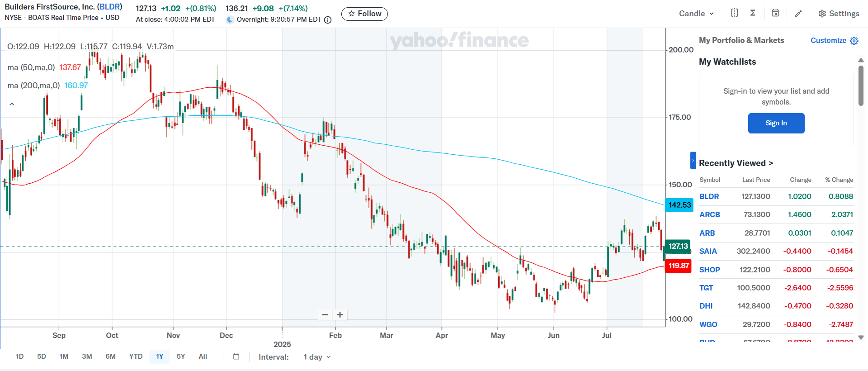Open the Interval 1 day dropdown
The width and height of the screenshot is (868, 371).
(317, 357)
